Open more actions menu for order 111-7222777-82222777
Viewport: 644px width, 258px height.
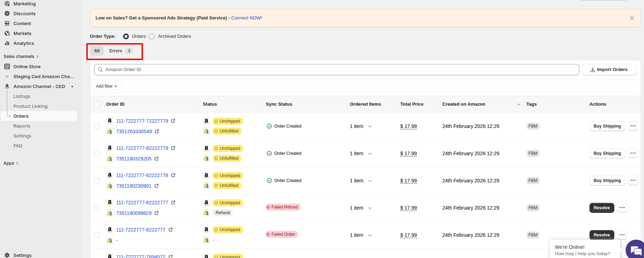[x=622, y=207]
